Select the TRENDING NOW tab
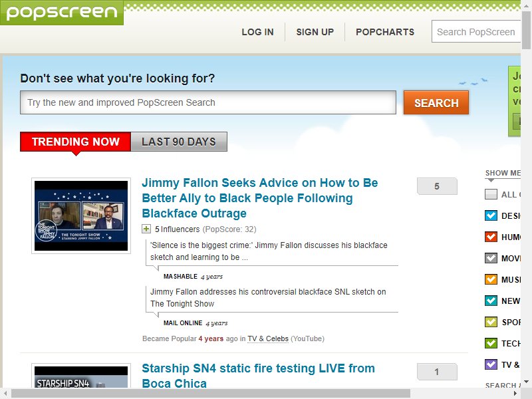Image resolution: width=532 pixels, height=399 pixels. pos(75,142)
